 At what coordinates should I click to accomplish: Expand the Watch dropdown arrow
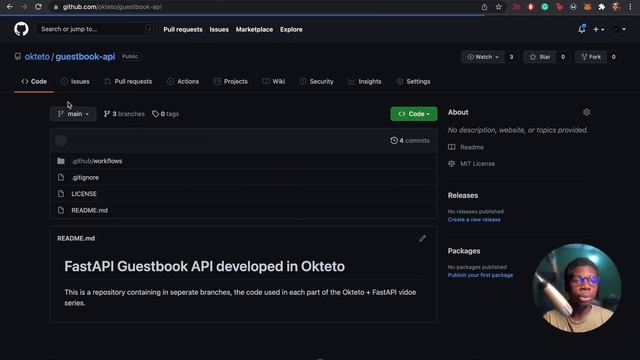(497, 57)
